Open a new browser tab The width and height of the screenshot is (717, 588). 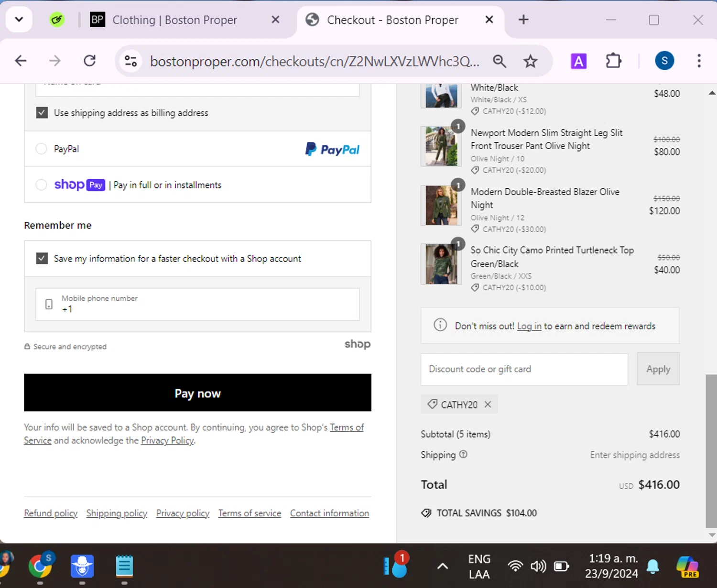[x=523, y=20]
